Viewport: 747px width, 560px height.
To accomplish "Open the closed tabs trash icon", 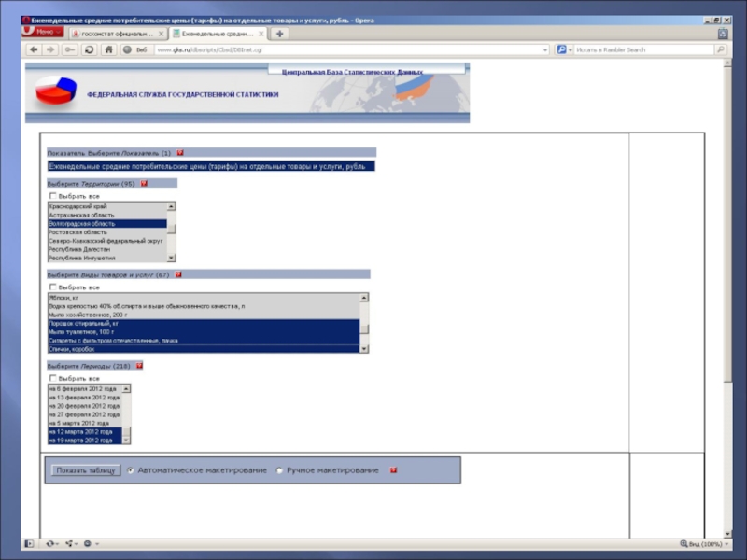I will pyautogui.click(x=723, y=34).
